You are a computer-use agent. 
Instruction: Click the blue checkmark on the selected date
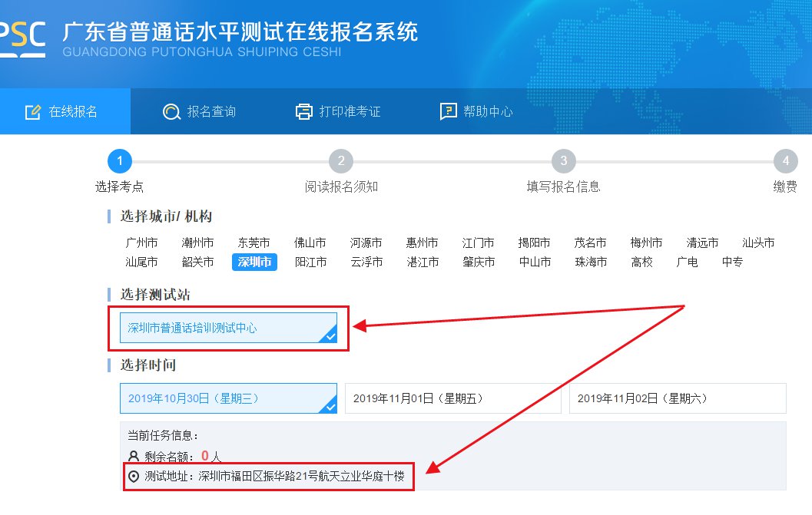pyautogui.click(x=329, y=408)
